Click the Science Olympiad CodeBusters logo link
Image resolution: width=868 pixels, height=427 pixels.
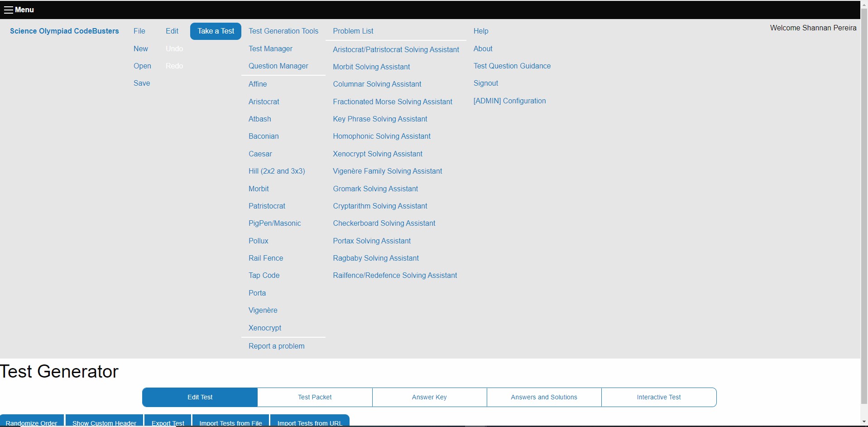pyautogui.click(x=64, y=31)
